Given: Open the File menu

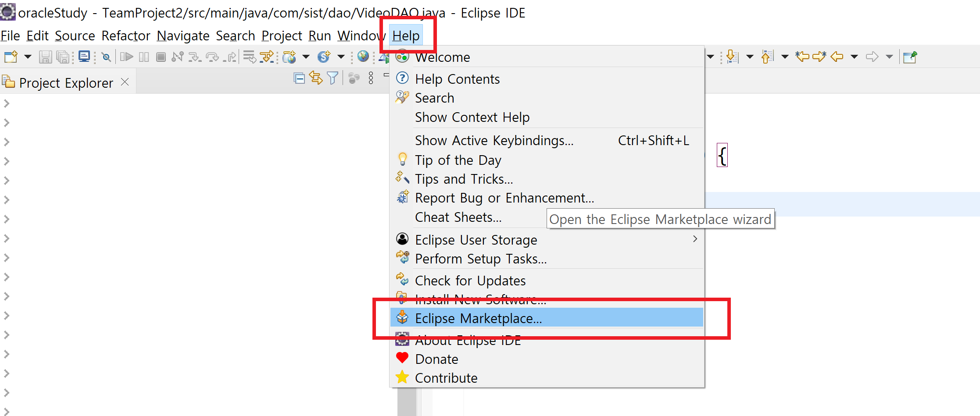Looking at the screenshot, I should click(x=11, y=36).
